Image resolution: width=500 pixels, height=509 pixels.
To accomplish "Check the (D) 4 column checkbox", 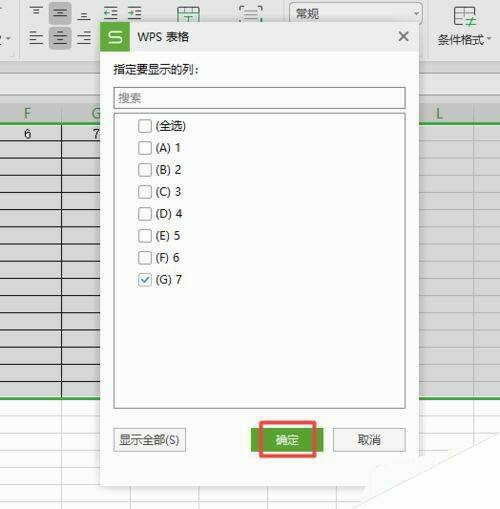I will pyautogui.click(x=145, y=214).
